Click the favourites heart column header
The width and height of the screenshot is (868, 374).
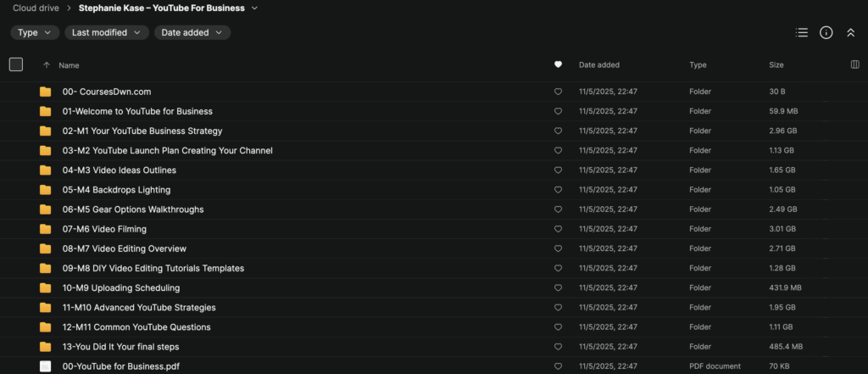point(558,64)
